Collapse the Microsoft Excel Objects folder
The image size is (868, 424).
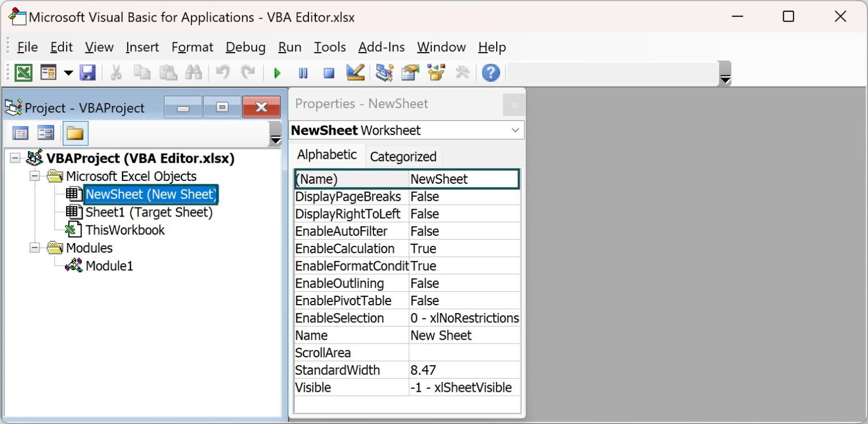tap(36, 176)
